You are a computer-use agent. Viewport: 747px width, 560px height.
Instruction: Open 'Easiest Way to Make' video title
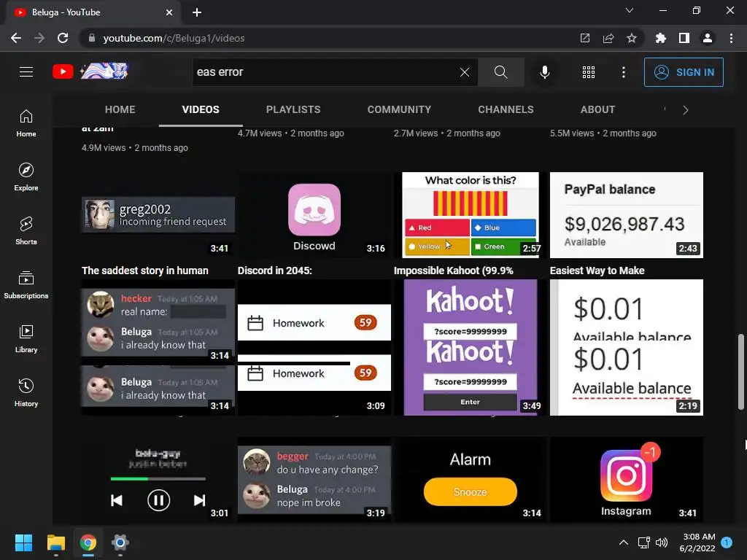(597, 271)
